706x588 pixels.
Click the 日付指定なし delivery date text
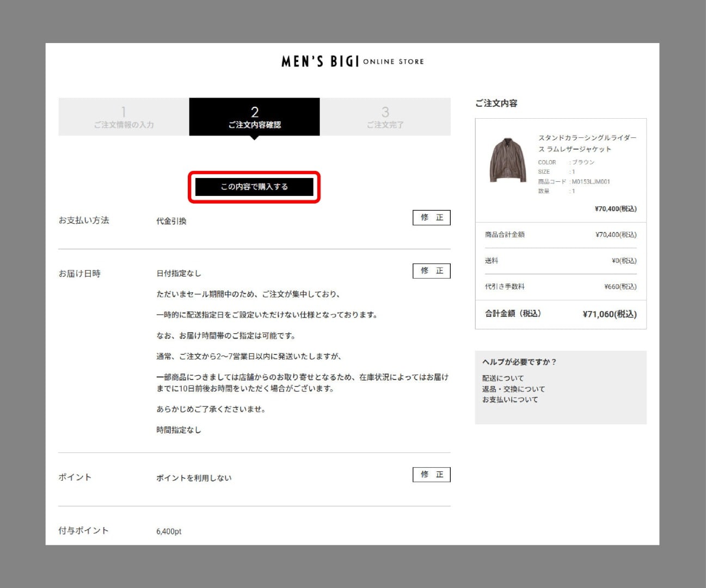coord(179,273)
